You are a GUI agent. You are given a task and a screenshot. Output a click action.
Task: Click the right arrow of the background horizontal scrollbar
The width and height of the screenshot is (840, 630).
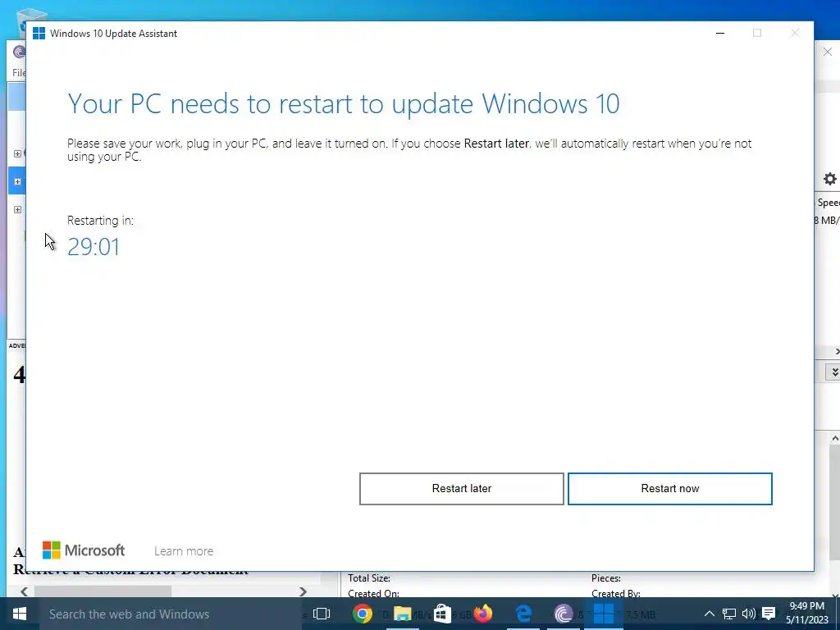[x=304, y=591]
